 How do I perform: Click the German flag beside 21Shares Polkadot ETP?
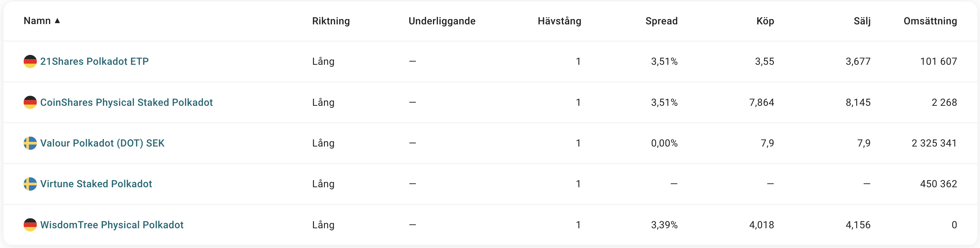(30, 61)
